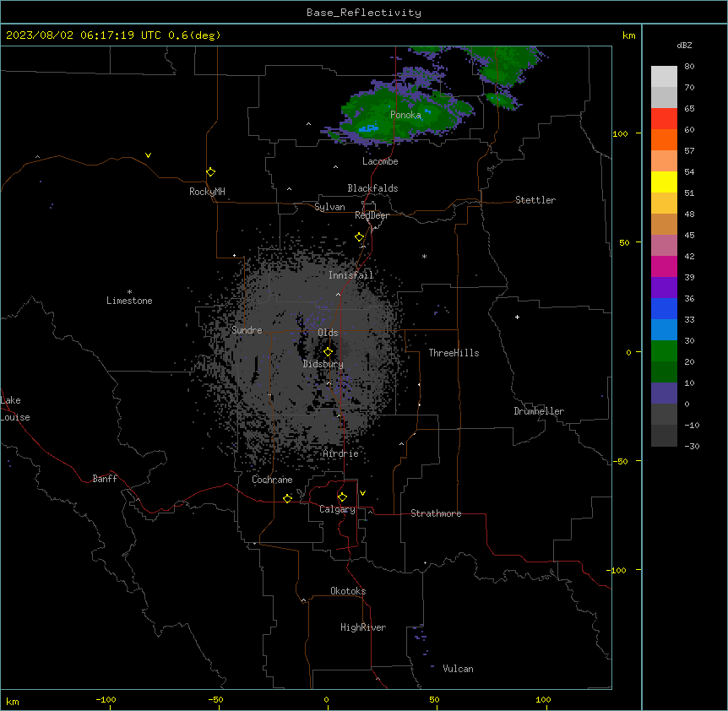Screen dimensions: 728x711
Task: Click the Base_Reflectivity title
Action: point(364,13)
